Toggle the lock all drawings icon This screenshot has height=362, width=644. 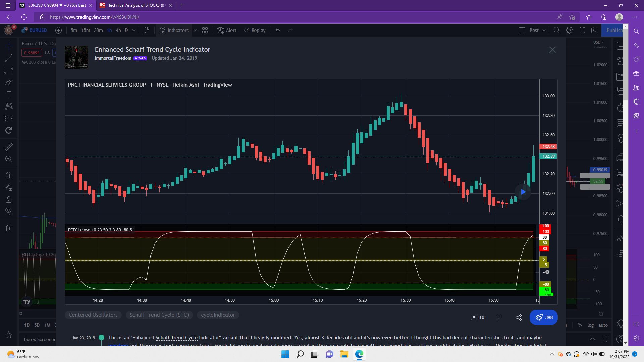tap(9, 200)
